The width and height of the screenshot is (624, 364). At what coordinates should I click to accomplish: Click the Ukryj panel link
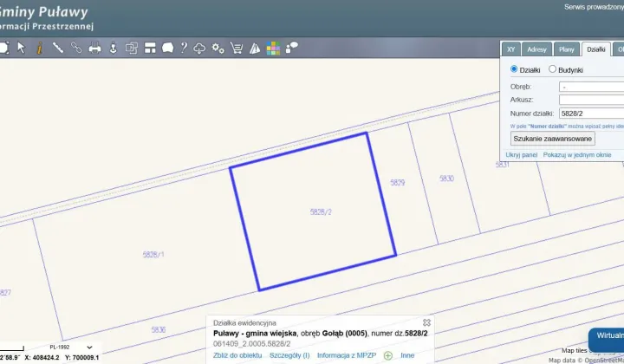(x=522, y=155)
